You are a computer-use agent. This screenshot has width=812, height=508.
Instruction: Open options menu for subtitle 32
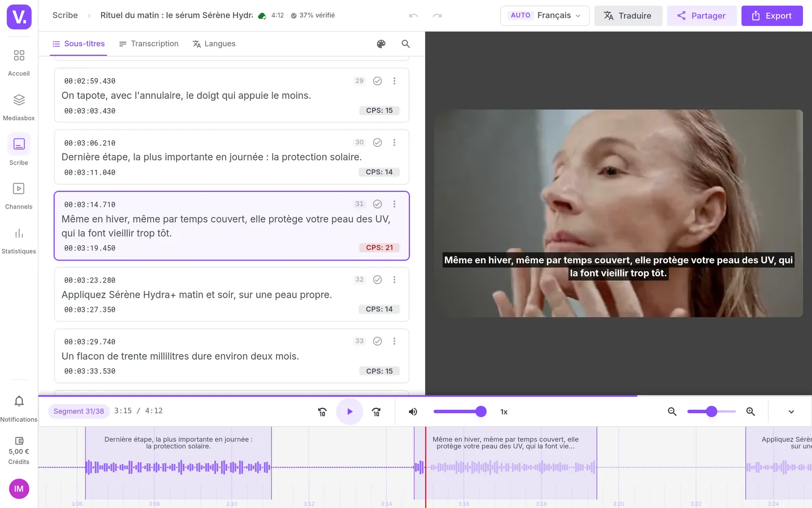point(394,280)
